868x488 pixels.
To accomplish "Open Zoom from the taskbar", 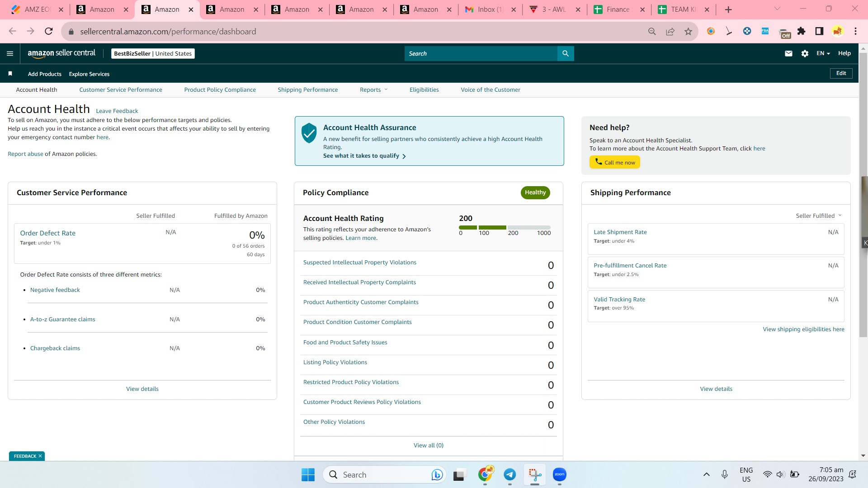I will 560,474.
